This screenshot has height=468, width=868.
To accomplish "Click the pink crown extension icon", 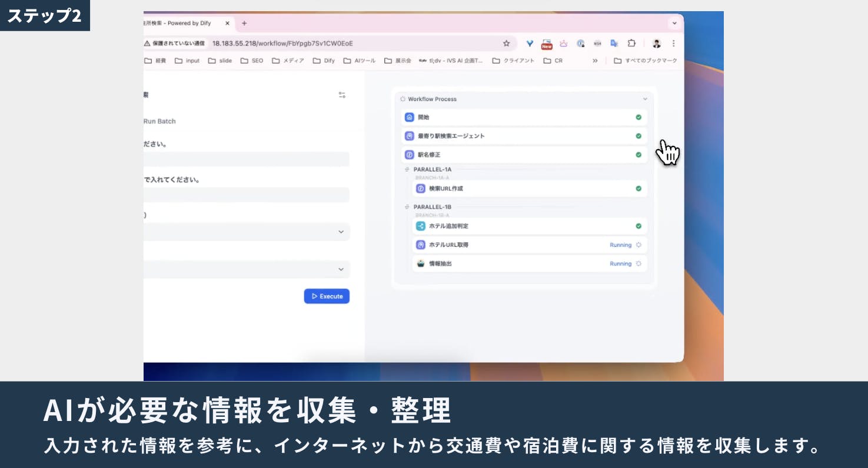I will point(564,44).
